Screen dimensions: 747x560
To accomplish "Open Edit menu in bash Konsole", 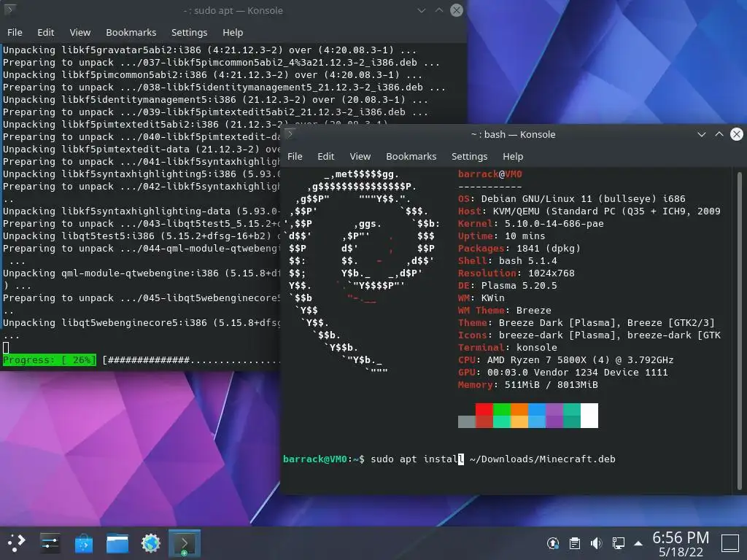I will pyautogui.click(x=326, y=156).
